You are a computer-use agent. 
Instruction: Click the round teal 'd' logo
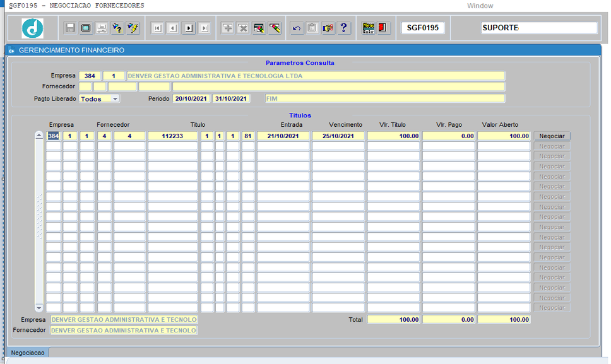[x=32, y=28]
